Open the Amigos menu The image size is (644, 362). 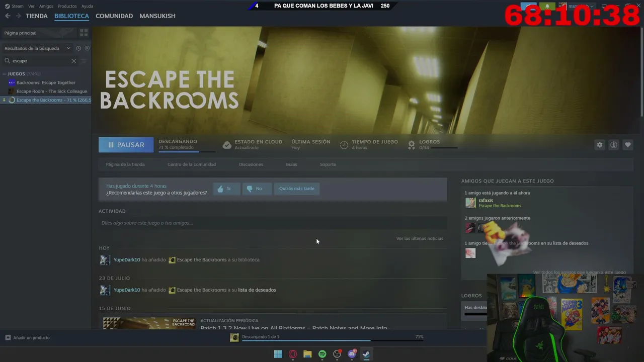point(46,7)
